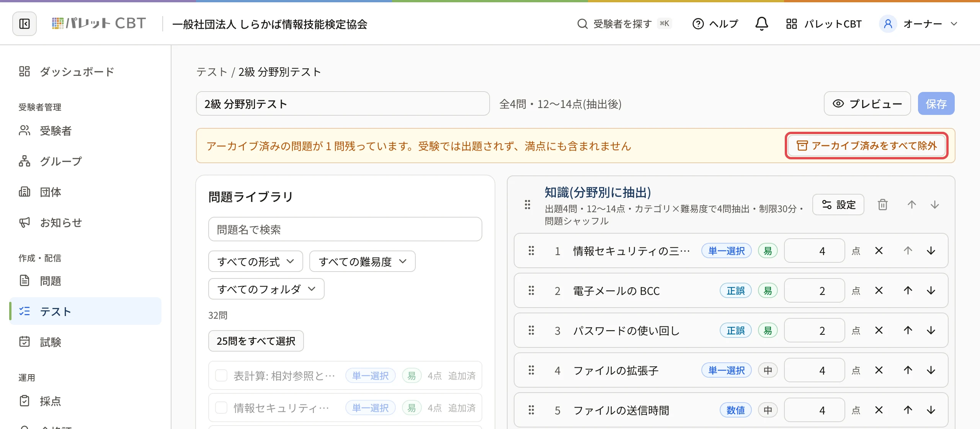Viewport: 980px width, 429px height.
Task: Click the プレビュー button
Action: (867, 104)
